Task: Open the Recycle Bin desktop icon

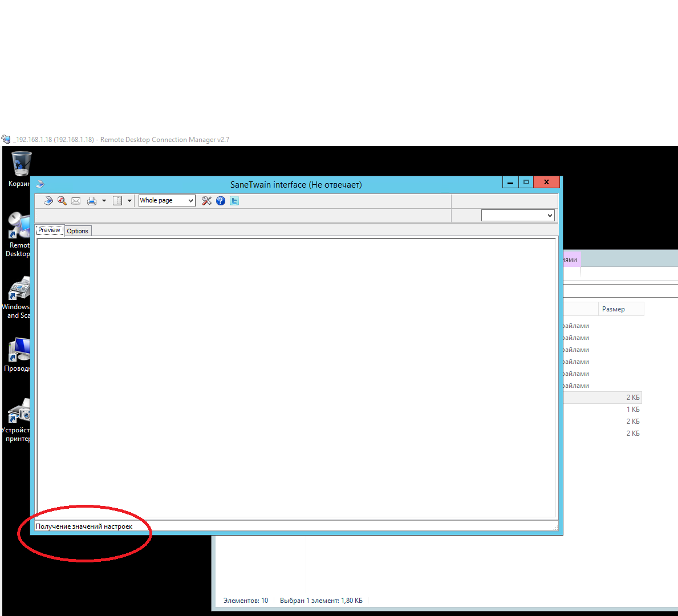Action: click(x=21, y=165)
